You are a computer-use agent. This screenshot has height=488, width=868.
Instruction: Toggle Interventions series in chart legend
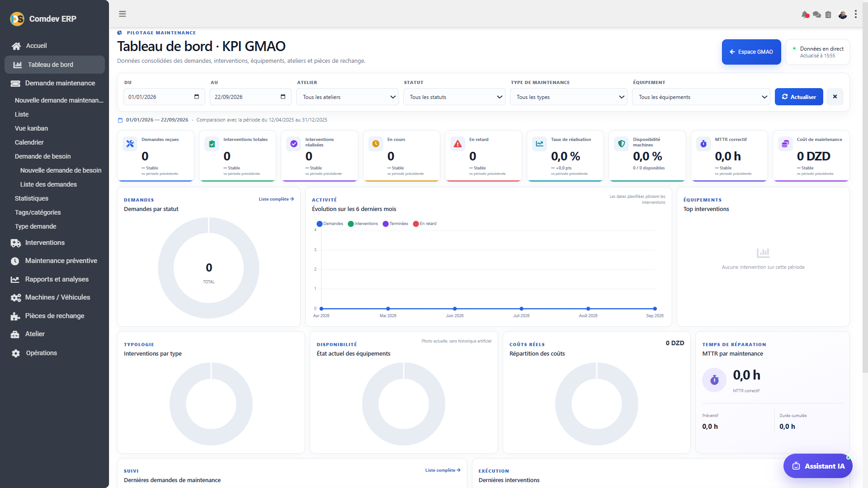click(x=363, y=224)
